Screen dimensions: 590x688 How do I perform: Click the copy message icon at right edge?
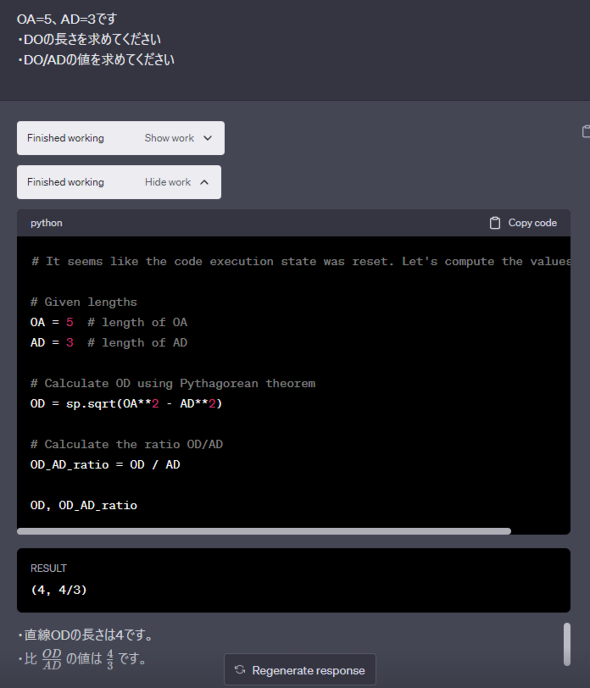(x=586, y=131)
